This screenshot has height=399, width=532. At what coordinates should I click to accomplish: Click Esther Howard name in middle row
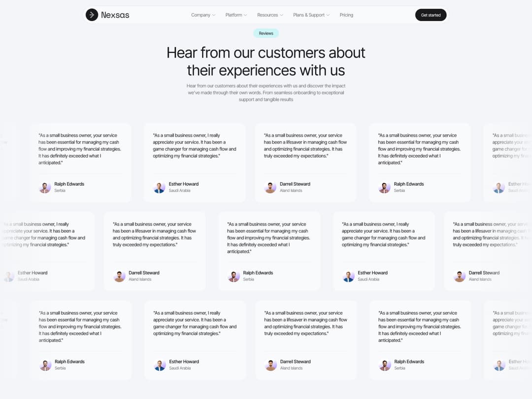pyautogui.click(x=372, y=273)
